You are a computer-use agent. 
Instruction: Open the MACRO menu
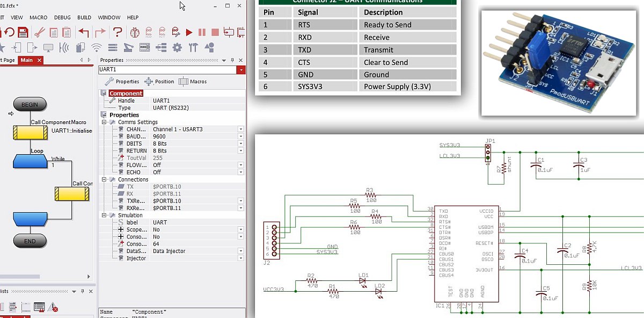coord(38,18)
